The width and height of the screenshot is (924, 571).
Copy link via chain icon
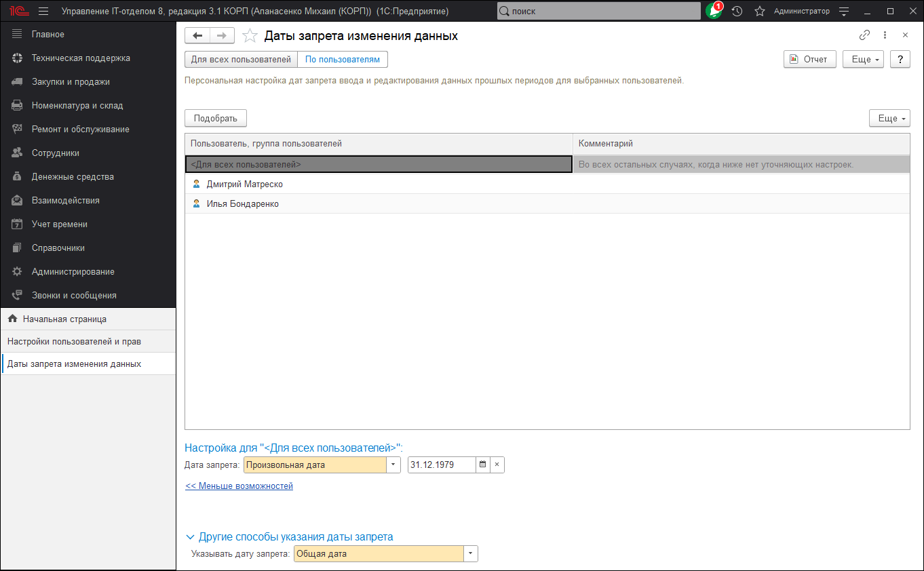tap(864, 35)
